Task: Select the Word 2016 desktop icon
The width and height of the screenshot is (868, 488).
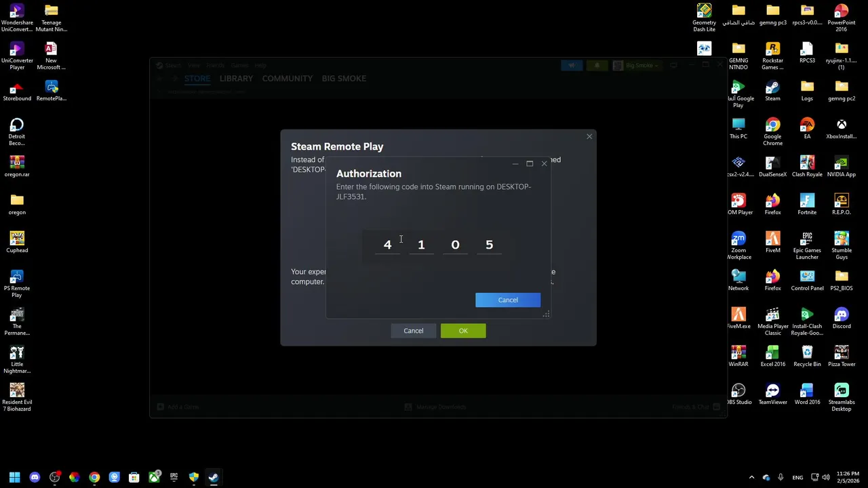Action: coord(807,395)
